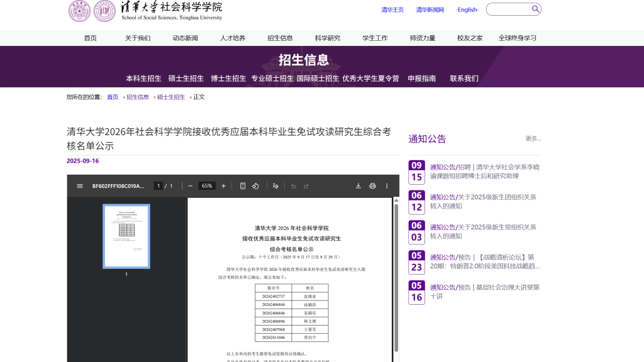Click the PDF vertical scrollbar
The height and width of the screenshot is (362, 644).
click(396, 277)
